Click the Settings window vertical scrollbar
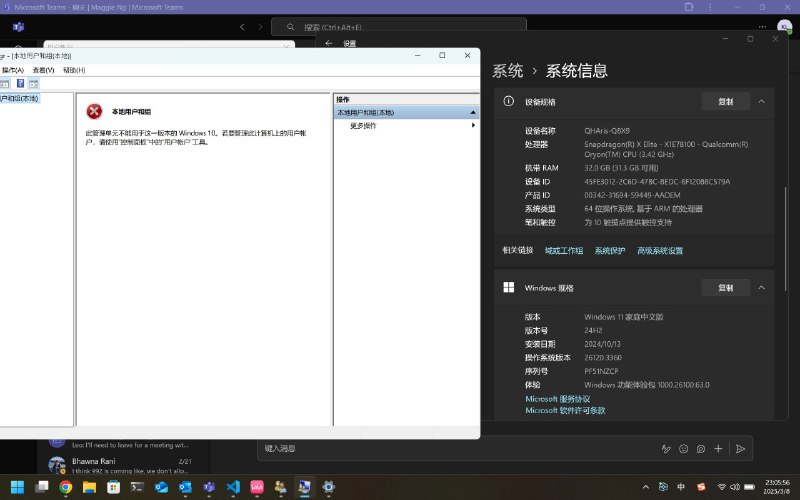This screenshot has width=800, height=500. coord(786,239)
